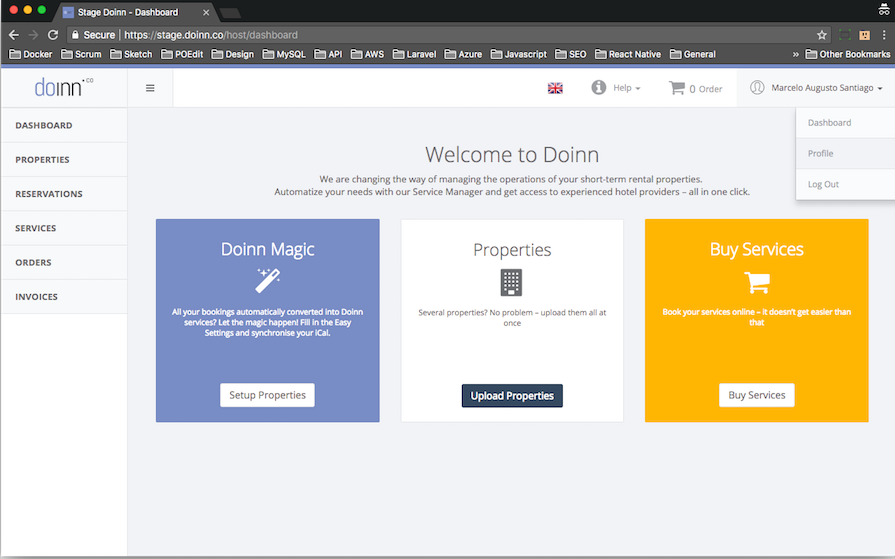The width and height of the screenshot is (895, 559).
Task: Click the green bracket extension icon
Action: (845, 35)
